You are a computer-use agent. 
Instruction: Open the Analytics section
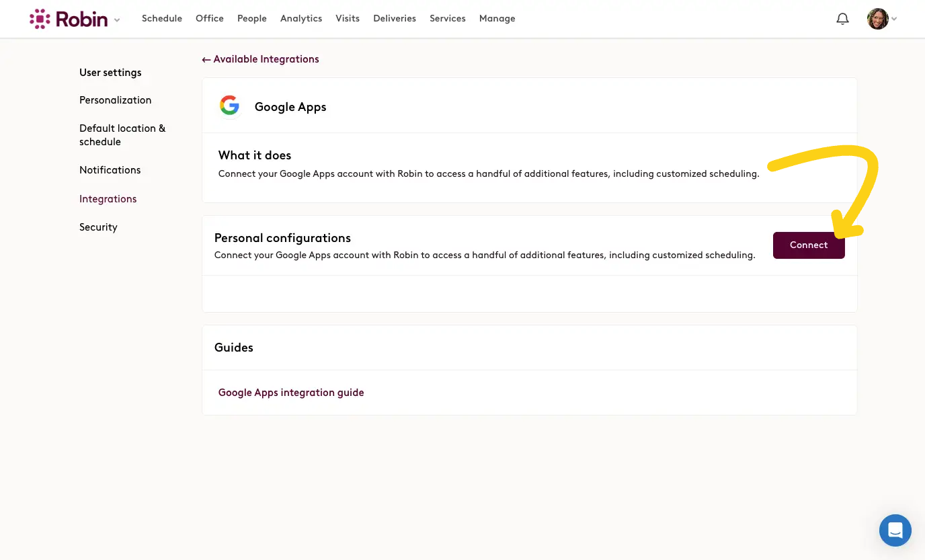[x=301, y=18]
